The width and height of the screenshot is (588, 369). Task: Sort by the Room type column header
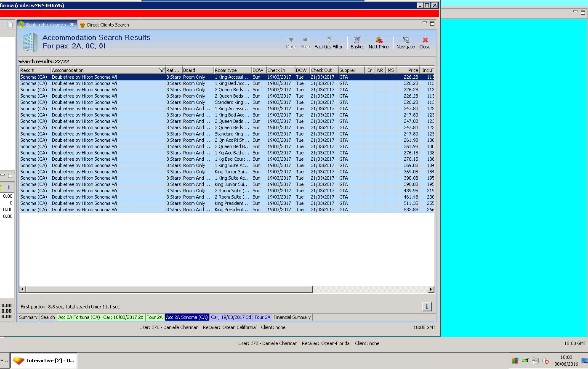[232, 70]
